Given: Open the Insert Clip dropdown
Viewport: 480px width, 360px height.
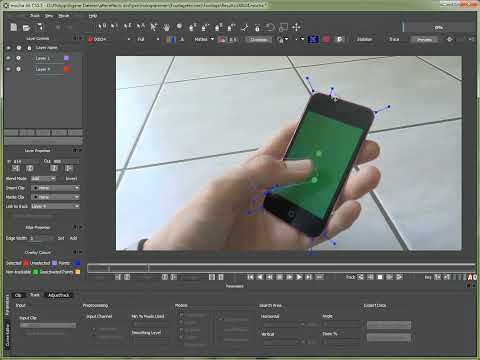Looking at the screenshot, I should coord(55,188).
